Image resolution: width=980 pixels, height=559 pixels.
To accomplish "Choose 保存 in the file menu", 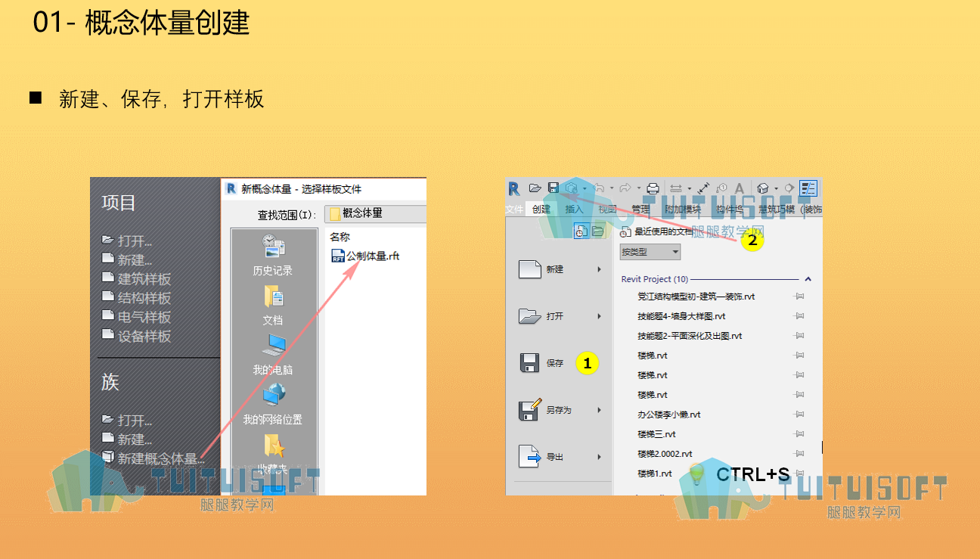I will (560, 363).
